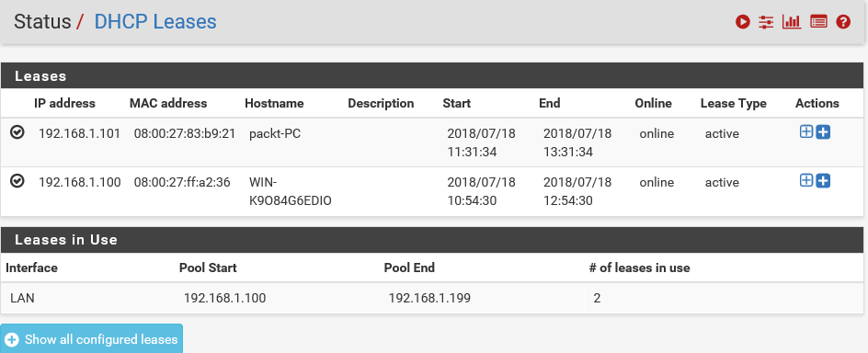This screenshot has width=868, height=353.
Task: Select the LAN interface row cell
Action: [87, 298]
